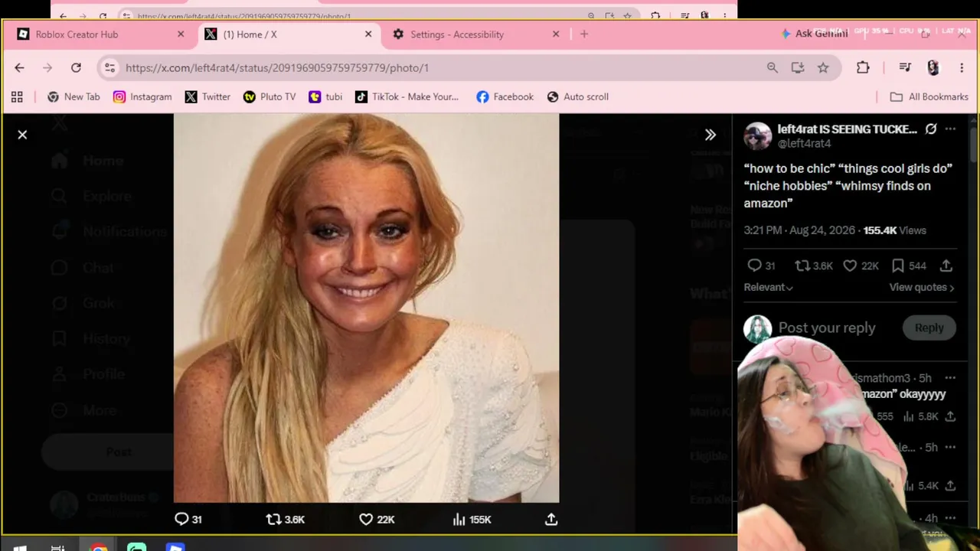980x551 pixels.
Task: Open the Facebook bookmark
Action: pyautogui.click(x=505, y=97)
